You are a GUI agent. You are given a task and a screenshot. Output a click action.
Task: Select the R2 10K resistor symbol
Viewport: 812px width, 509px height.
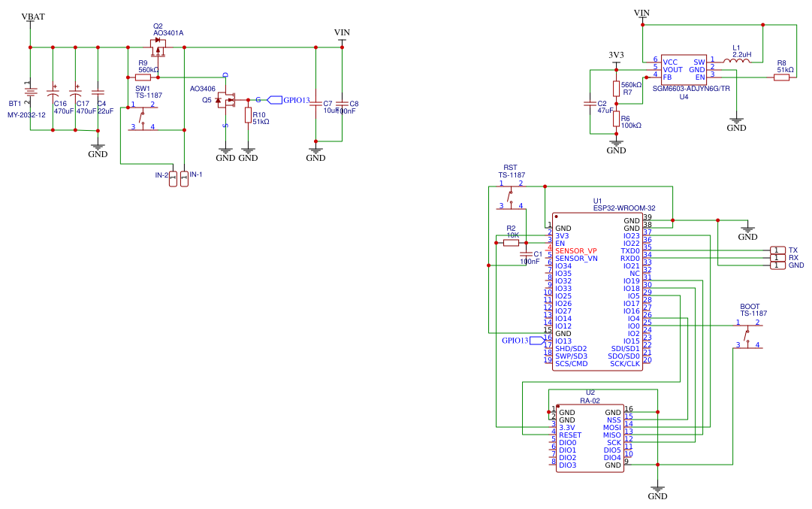point(512,243)
